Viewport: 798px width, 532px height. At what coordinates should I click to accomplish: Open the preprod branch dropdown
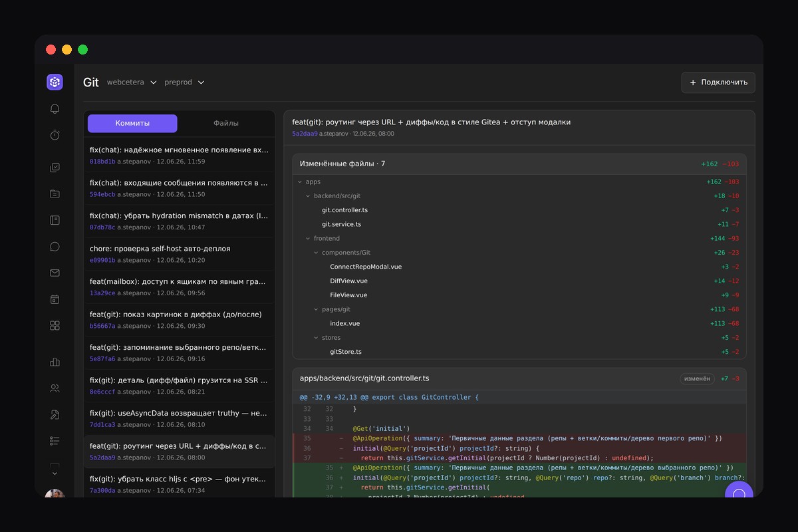click(x=184, y=82)
